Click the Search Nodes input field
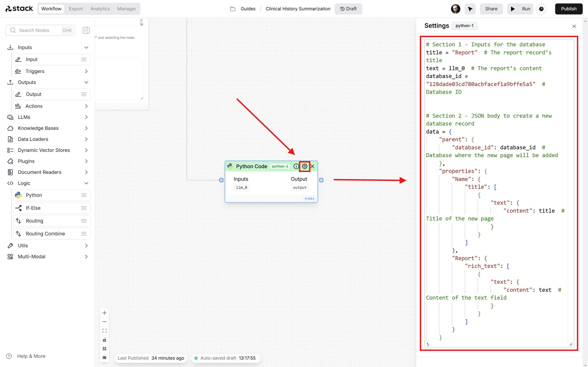 [x=40, y=31]
